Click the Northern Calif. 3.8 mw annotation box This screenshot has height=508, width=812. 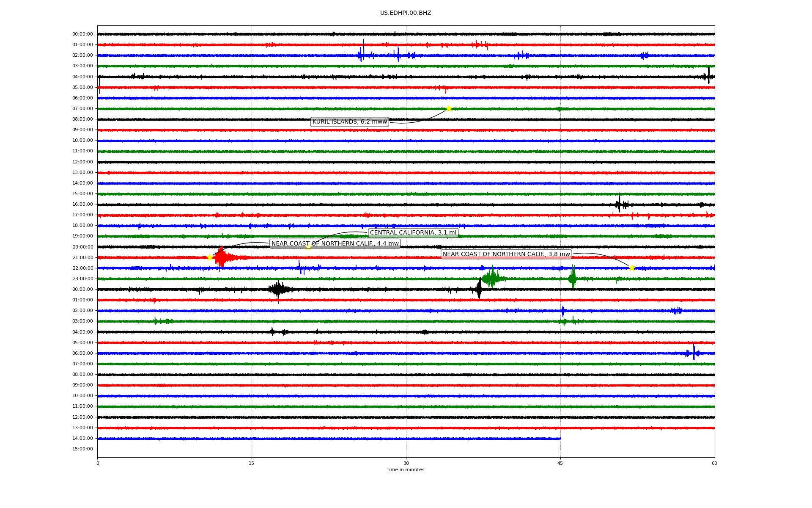click(506, 254)
